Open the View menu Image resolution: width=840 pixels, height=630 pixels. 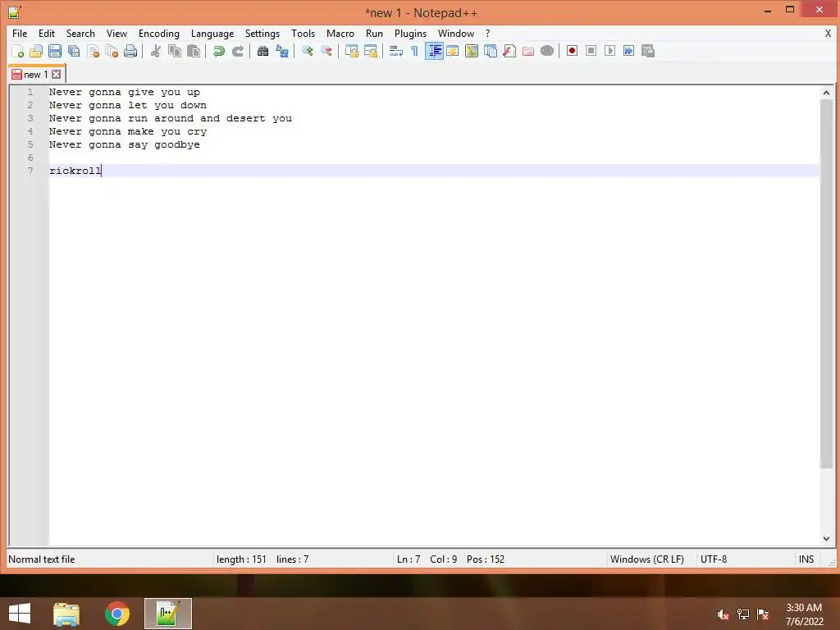pos(116,33)
